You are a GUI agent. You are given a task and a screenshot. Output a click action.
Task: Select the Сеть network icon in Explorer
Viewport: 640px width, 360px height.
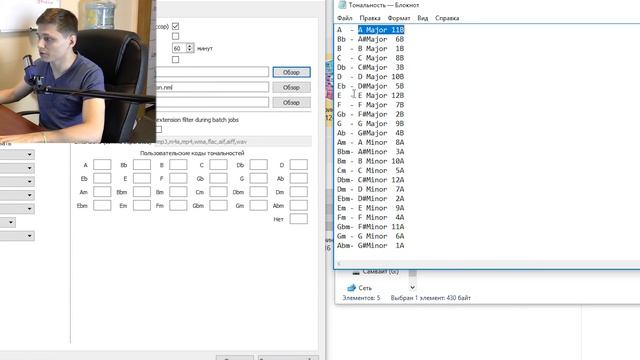[x=351, y=288]
